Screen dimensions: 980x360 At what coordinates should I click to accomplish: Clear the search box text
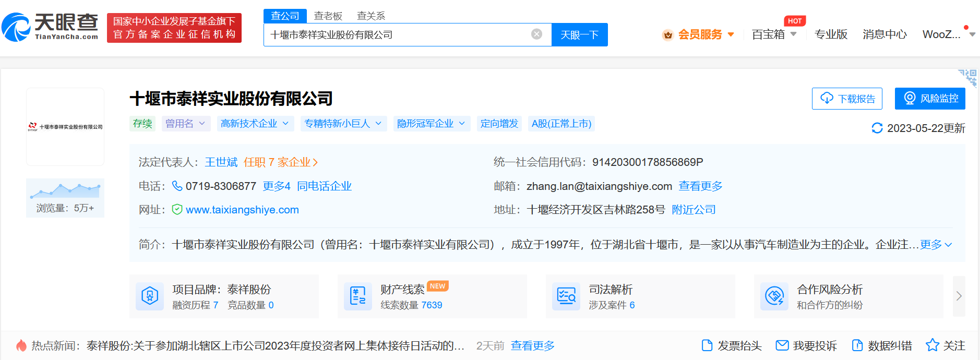[536, 34]
